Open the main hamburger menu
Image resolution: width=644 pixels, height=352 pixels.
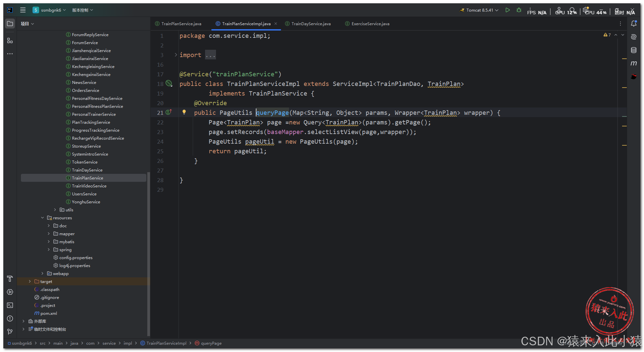[23, 10]
